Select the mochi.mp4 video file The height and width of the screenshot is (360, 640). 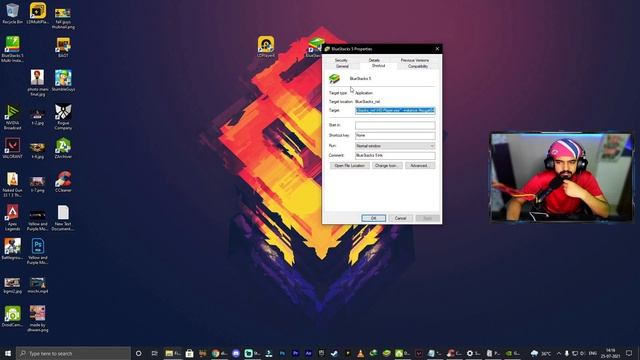(x=38, y=285)
